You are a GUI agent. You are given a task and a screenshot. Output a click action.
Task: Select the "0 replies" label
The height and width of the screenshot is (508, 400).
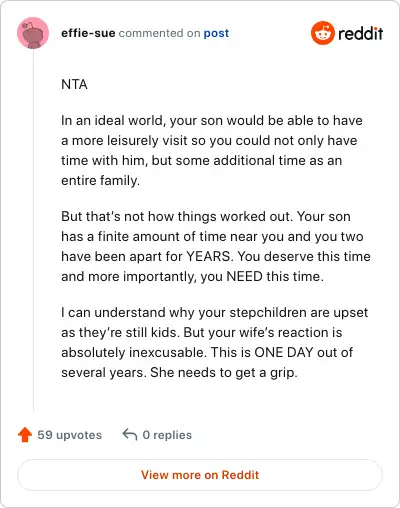(167, 435)
